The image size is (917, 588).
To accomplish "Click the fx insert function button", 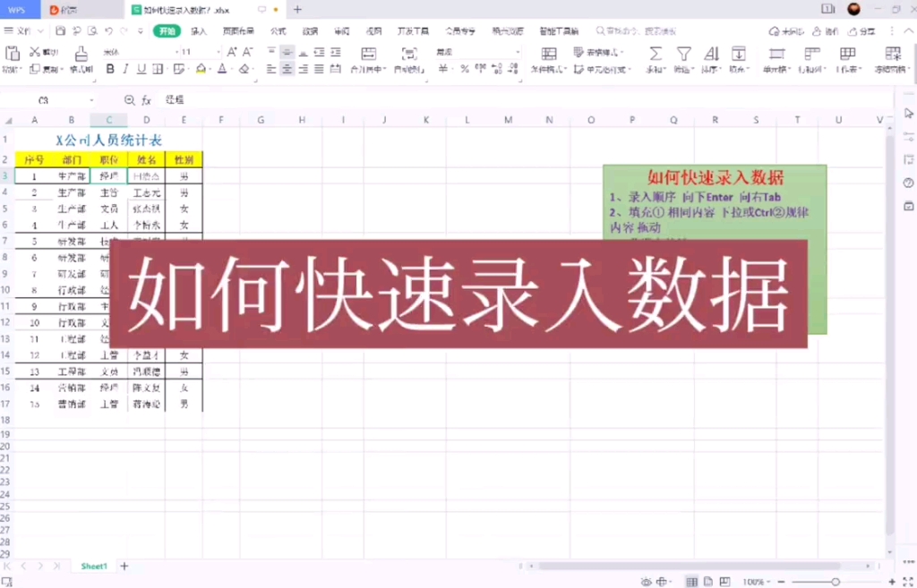I will click(x=147, y=99).
